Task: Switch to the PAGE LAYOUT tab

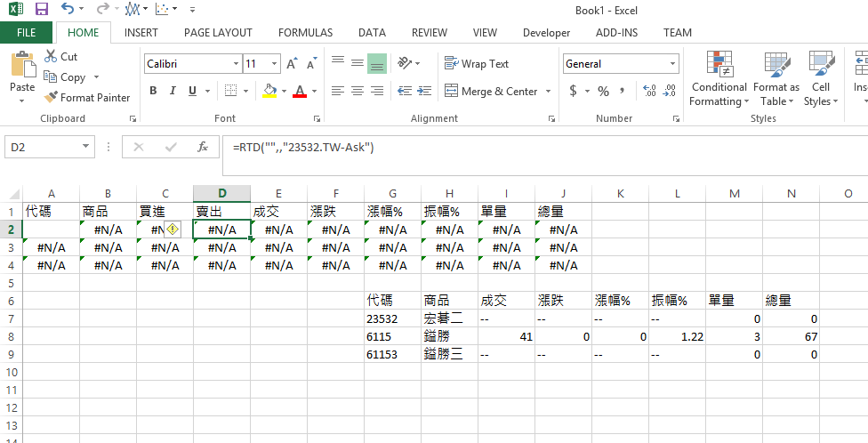Action: coord(218,33)
